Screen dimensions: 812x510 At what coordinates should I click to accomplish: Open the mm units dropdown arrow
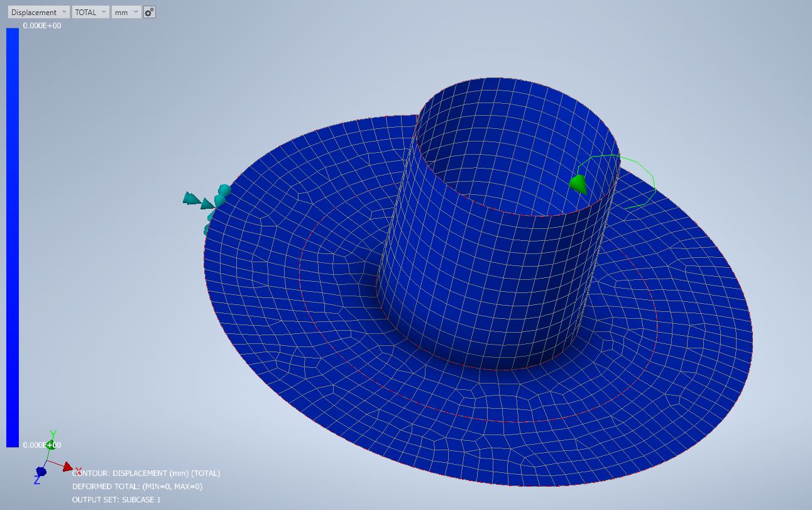pyautogui.click(x=134, y=11)
